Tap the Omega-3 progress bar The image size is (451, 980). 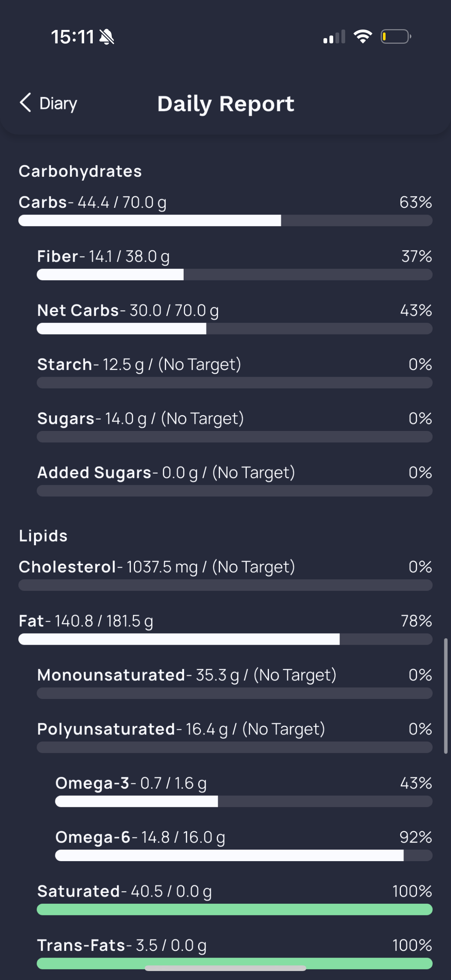[x=243, y=801]
